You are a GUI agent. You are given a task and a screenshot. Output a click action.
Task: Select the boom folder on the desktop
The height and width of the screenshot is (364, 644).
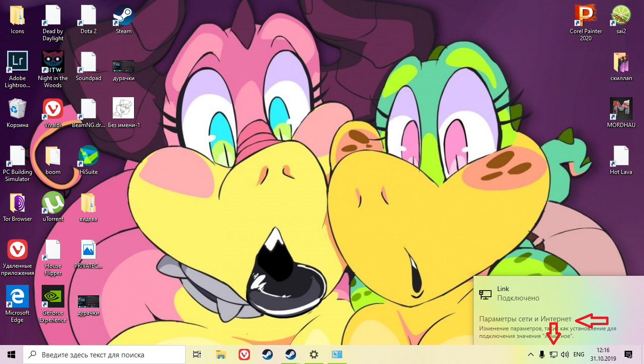point(53,160)
